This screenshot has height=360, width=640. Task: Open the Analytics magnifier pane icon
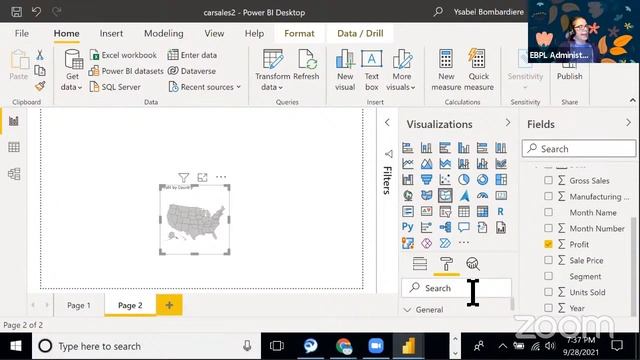(473, 264)
